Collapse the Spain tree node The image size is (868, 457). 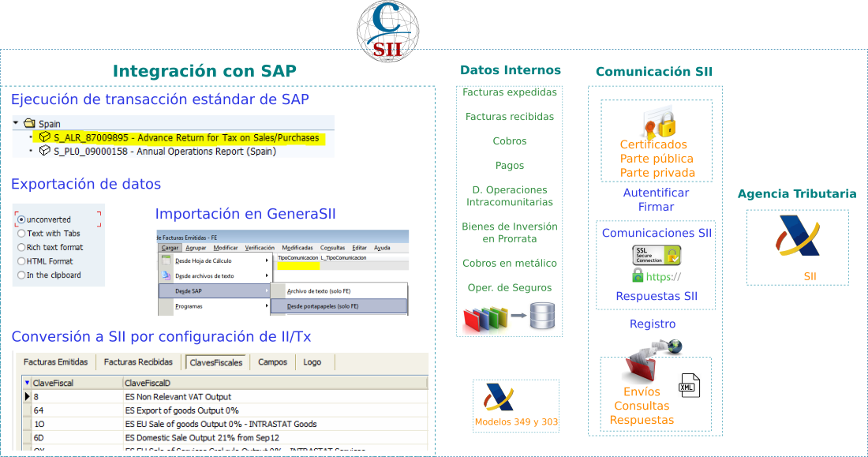(x=16, y=123)
